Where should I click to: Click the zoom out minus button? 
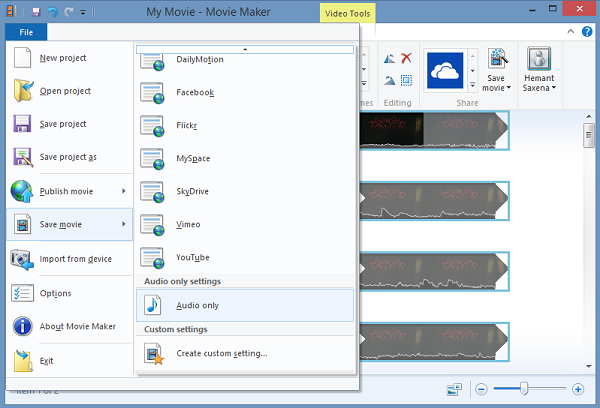coord(481,388)
